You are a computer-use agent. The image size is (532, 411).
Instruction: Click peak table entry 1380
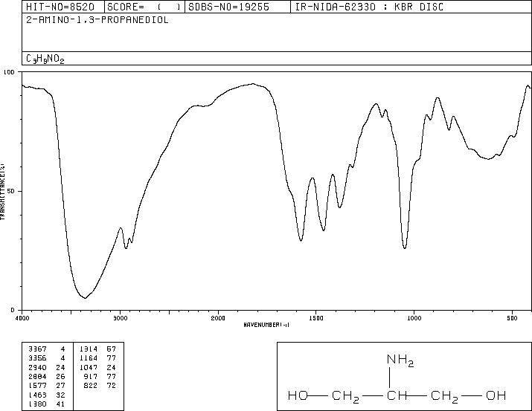(x=38, y=404)
